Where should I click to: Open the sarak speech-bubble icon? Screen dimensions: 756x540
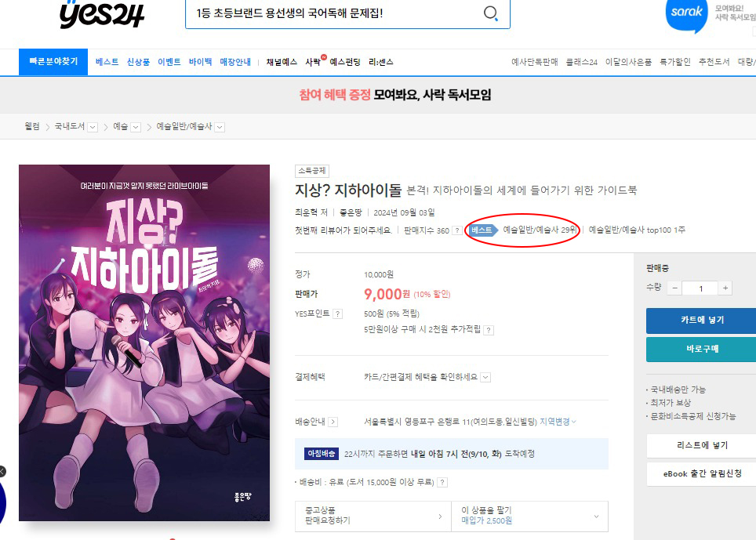click(686, 14)
